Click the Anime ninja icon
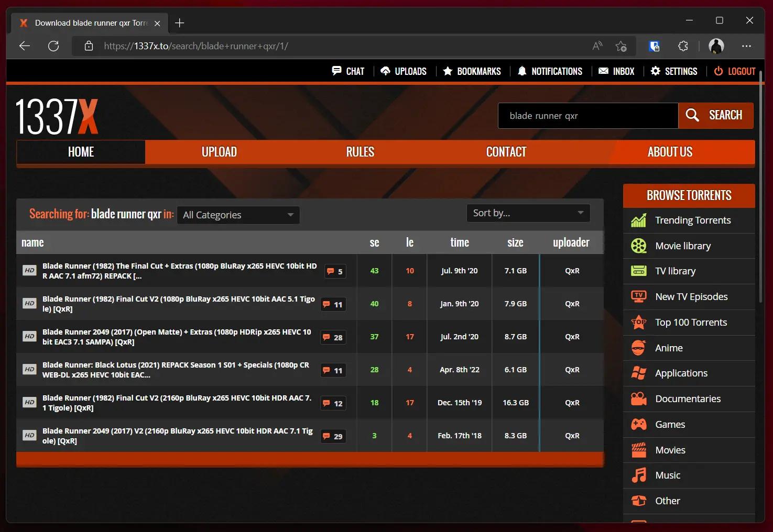773x532 pixels. coord(638,348)
